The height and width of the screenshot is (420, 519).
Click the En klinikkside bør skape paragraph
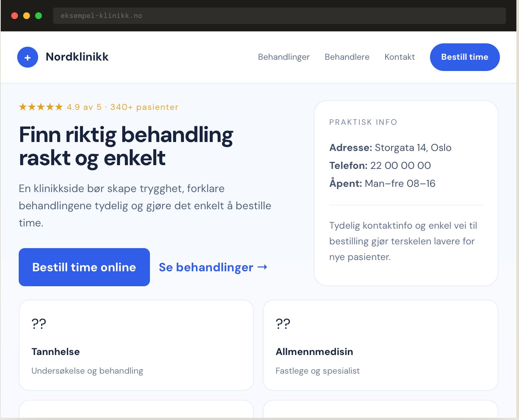click(145, 206)
